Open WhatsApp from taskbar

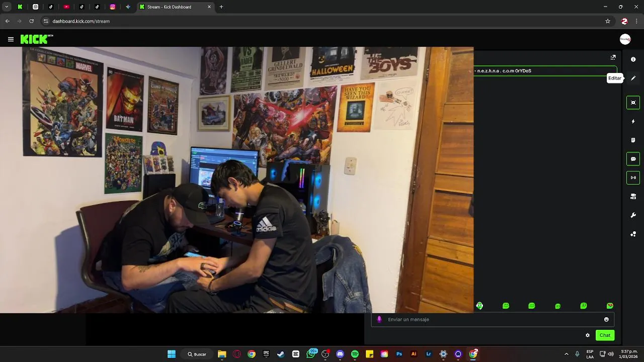click(x=310, y=354)
